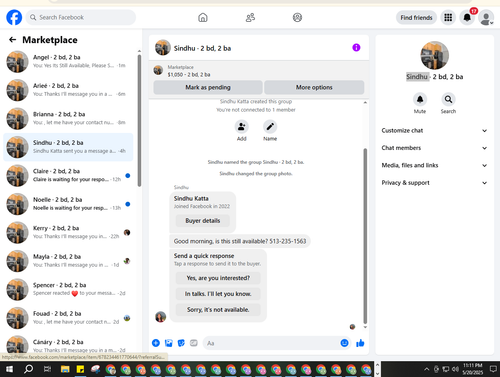
Task: Choose a GIF in composer
Action: [194, 343]
